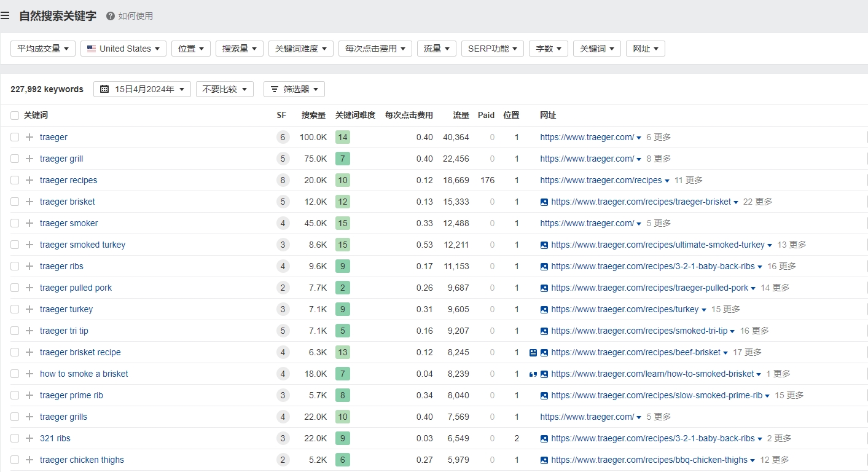Click SF count badge 8 in traeger recipes row
Image resolution: width=868 pixels, height=472 pixels.
click(x=283, y=180)
